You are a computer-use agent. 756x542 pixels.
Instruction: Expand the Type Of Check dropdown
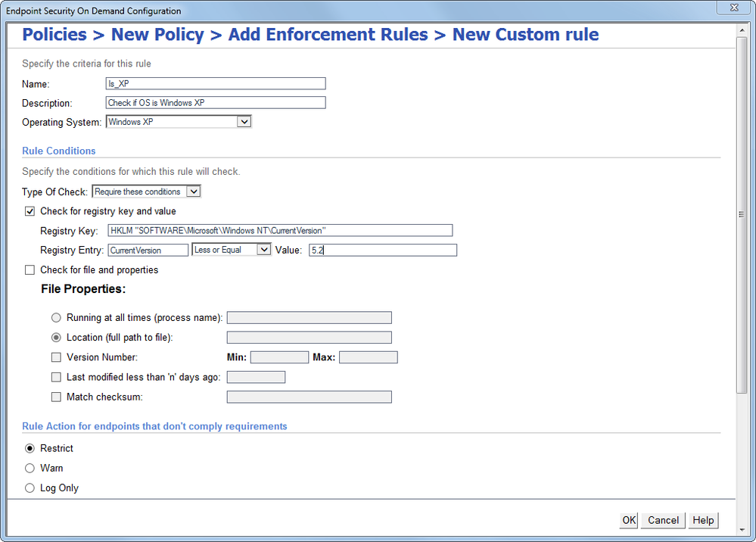pyautogui.click(x=193, y=192)
